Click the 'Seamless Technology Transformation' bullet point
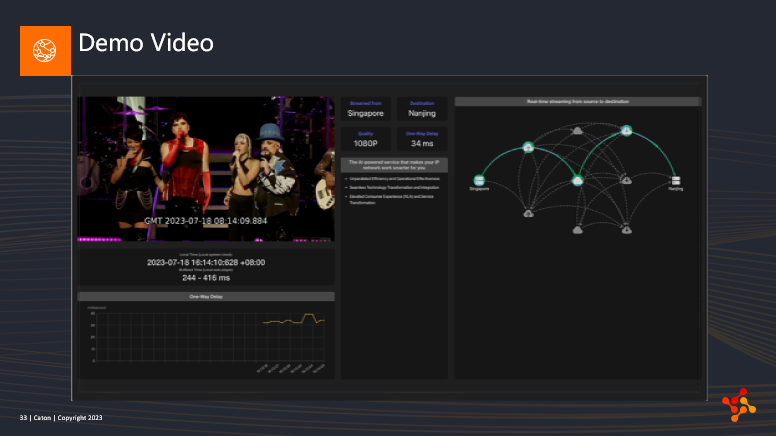776x436 pixels. click(392, 188)
